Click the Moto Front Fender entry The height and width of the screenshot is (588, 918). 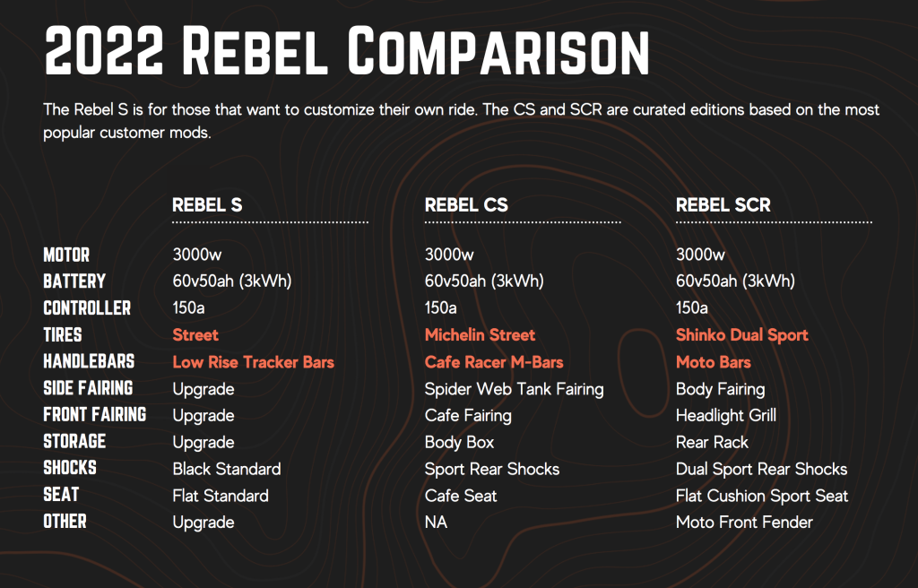pyautogui.click(x=744, y=523)
